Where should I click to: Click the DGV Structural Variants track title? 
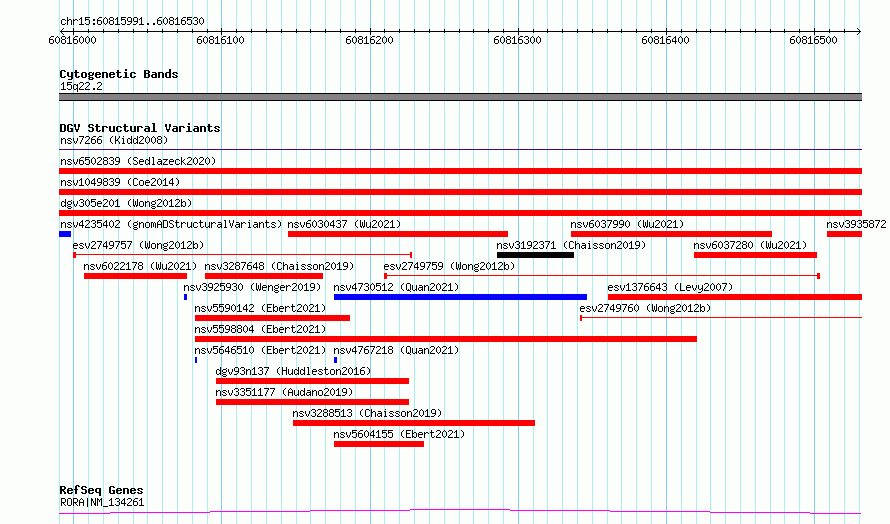point(140,128)
